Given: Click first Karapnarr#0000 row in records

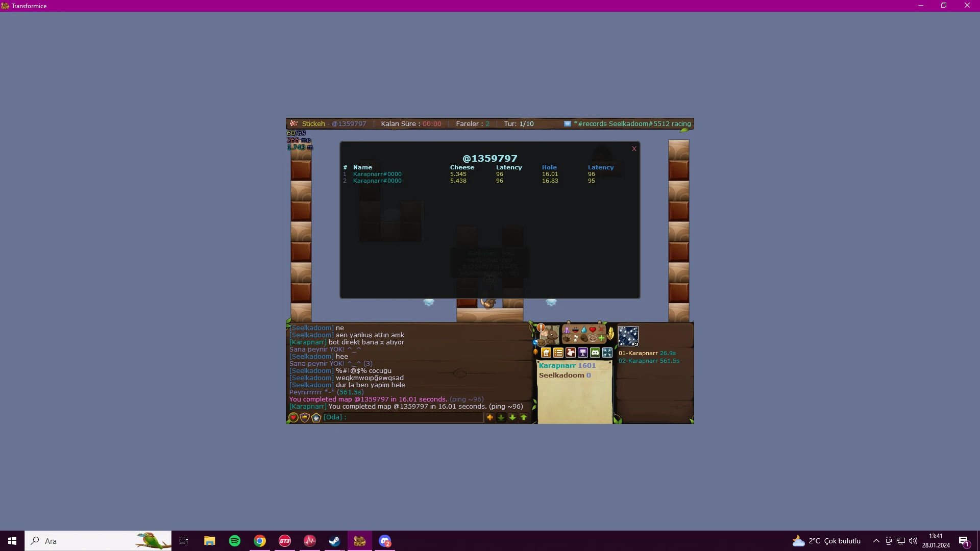Looking at the screenshot, I should 377,174.
